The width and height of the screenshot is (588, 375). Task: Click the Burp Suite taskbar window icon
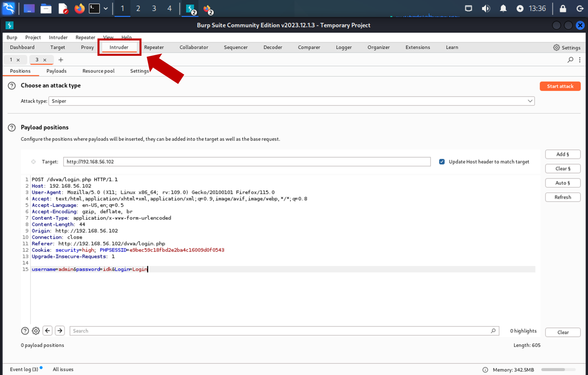click(x=191, y=9)
